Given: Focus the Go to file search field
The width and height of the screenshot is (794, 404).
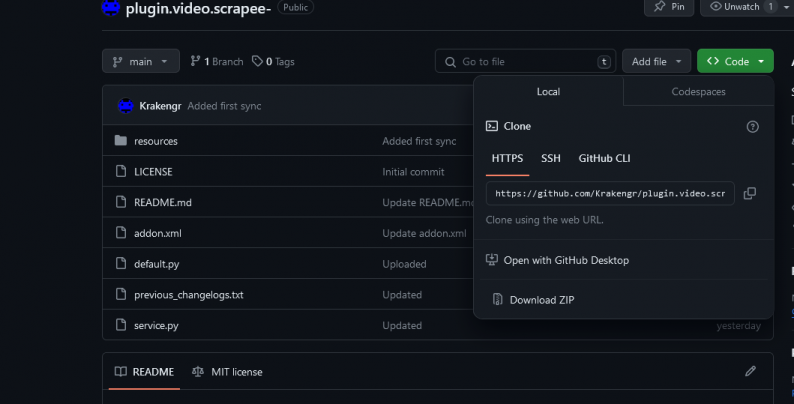Looking at the screenshot, I should click(525, 61).
